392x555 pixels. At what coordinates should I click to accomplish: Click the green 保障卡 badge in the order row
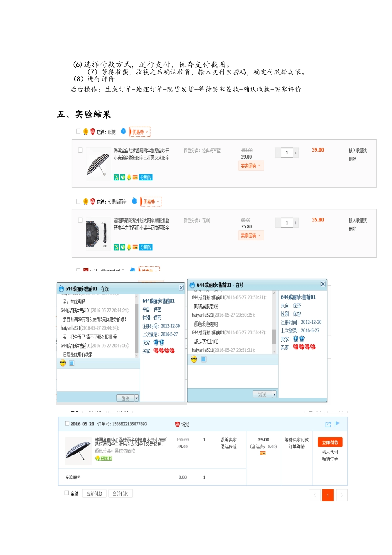104,458
